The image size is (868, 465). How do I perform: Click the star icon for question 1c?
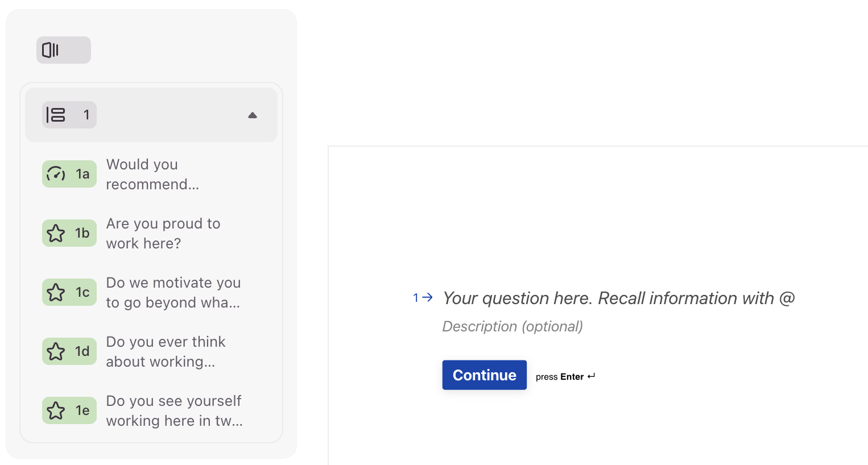click(x=56, y=292)
